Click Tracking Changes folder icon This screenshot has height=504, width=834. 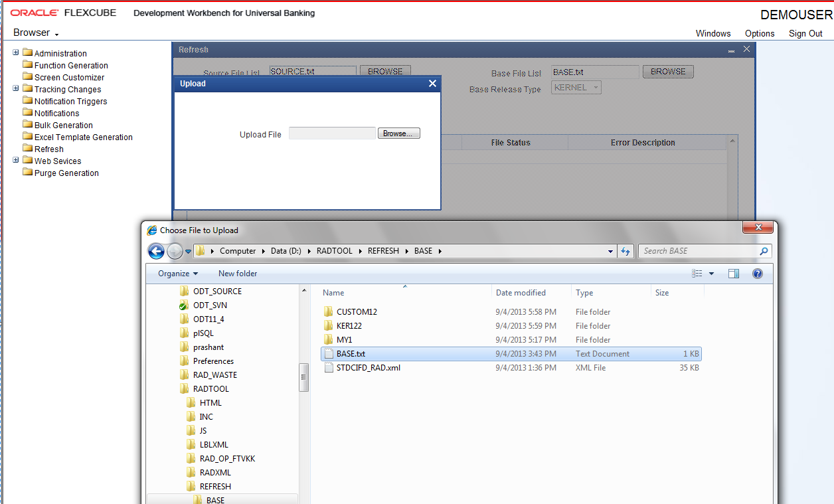tap(27, 88)
